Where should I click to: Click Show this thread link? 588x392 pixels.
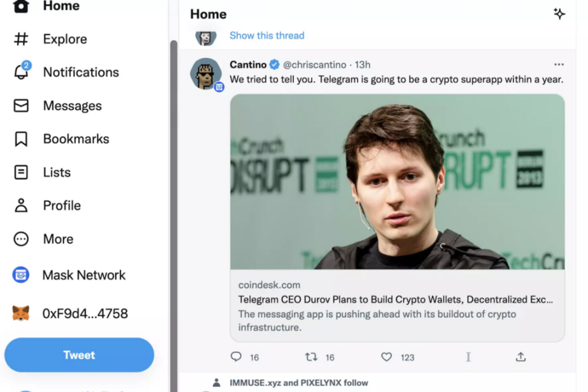tap(267, 36)
